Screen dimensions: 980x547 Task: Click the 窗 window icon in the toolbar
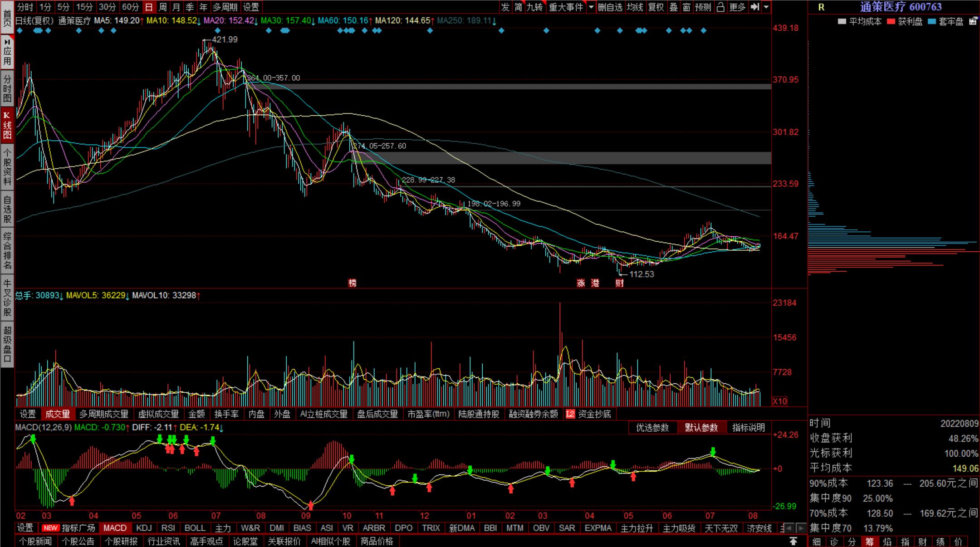686,7
